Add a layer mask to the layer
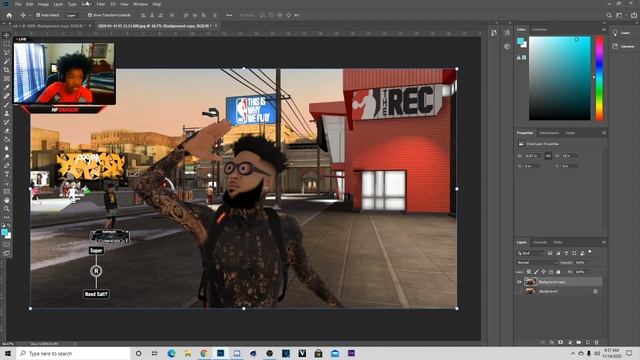Viewport: 640px width, 360px height. (560, 342)
